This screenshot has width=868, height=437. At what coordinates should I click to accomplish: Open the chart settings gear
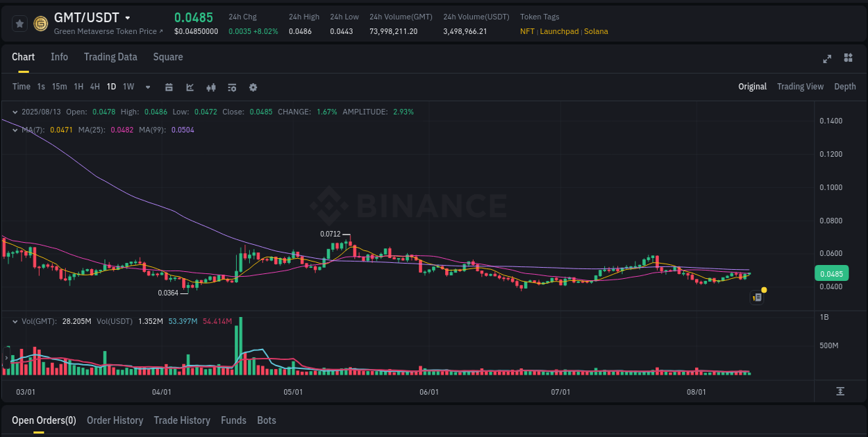(252, 87)
